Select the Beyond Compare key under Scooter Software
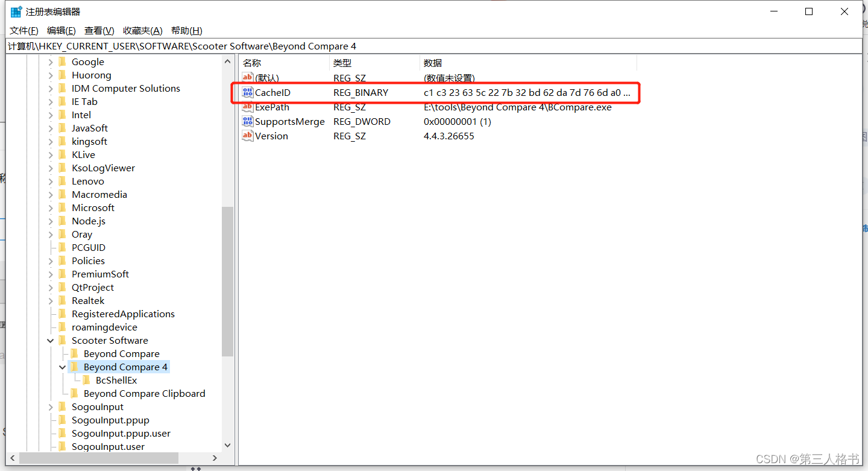 (122, 354)
